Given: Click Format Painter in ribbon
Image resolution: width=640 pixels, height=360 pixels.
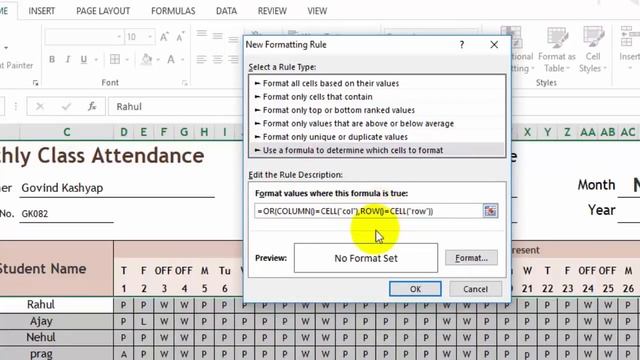Looking at the screenshot, I should point(16,65).
